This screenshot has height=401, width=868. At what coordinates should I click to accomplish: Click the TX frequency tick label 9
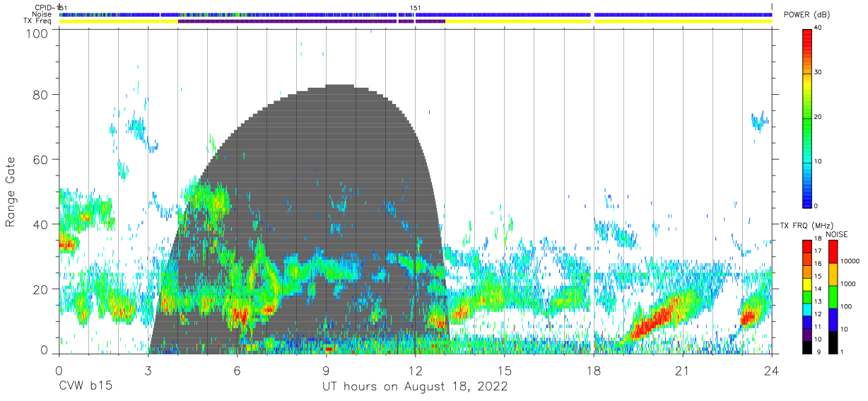click(817, 351)
